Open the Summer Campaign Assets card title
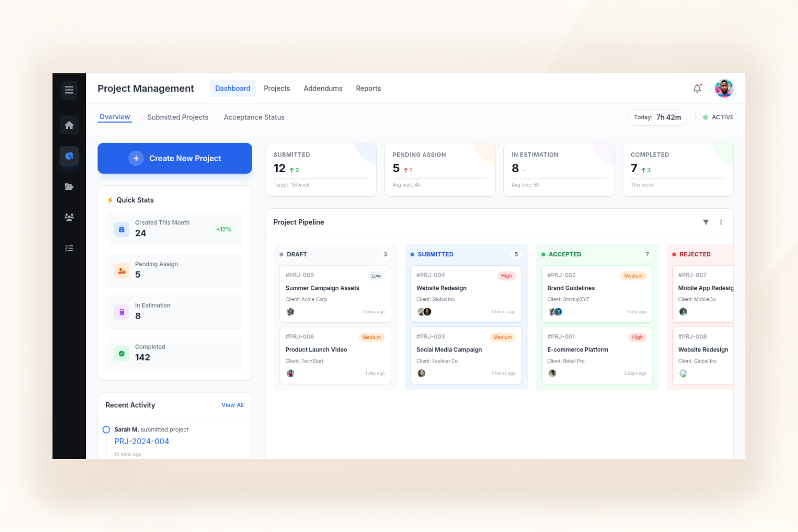The width and height of the screenshot is (798, 532). (322, 288)
